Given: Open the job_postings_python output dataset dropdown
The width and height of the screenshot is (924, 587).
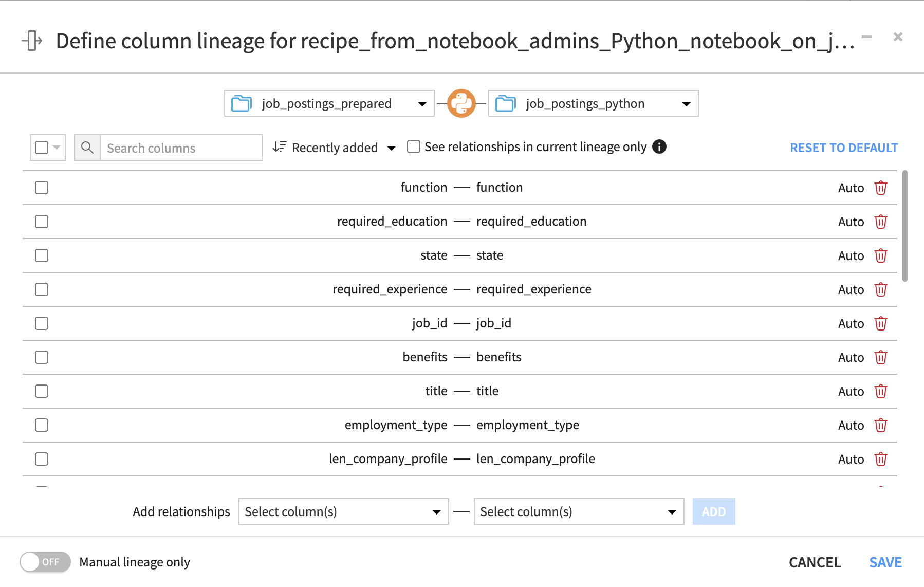Looking at the screenshot, I should click(594, 103).
